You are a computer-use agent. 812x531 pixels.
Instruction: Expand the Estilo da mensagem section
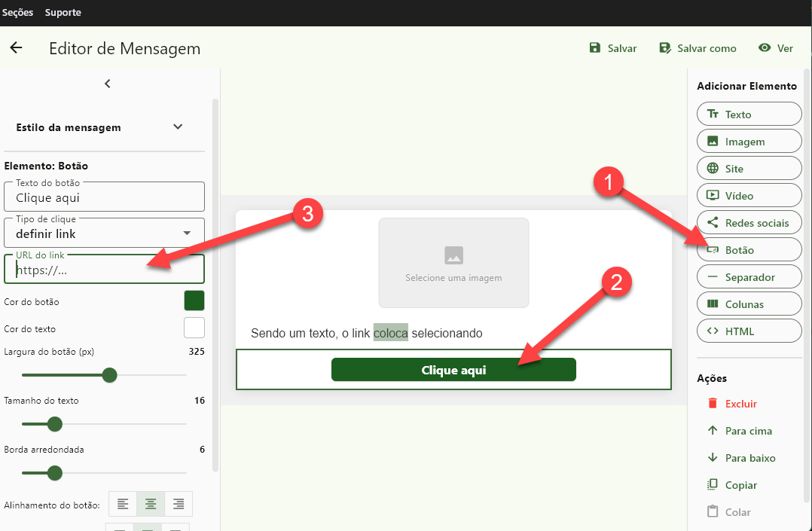178,127
